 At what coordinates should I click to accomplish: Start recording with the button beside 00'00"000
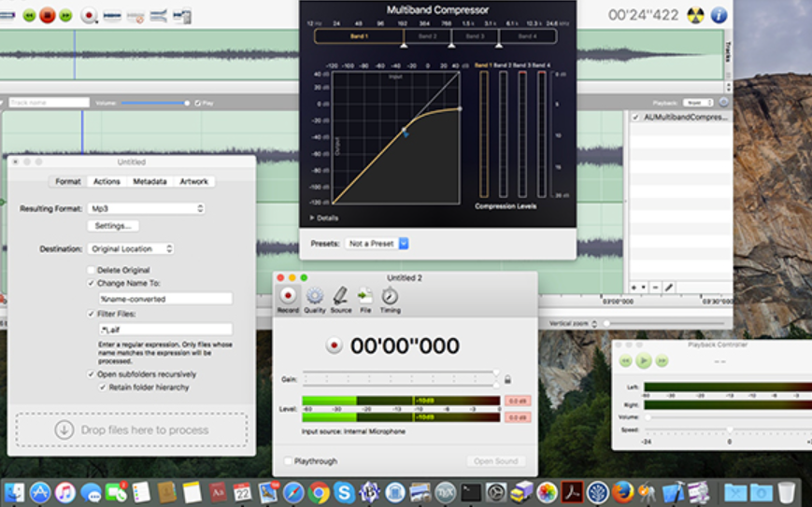coord(334,345)
